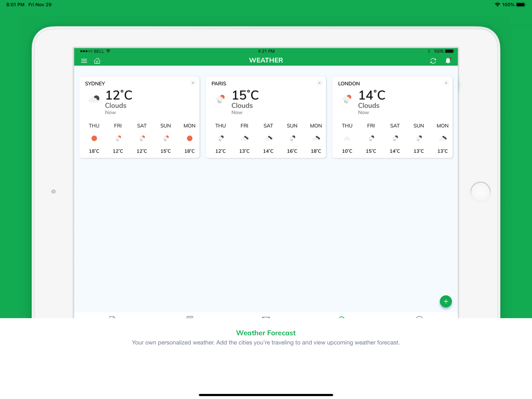Screen dimensions: 532x399
Task: Tap Sydney Saturday forecast icon
Action: tap(142, 138)
